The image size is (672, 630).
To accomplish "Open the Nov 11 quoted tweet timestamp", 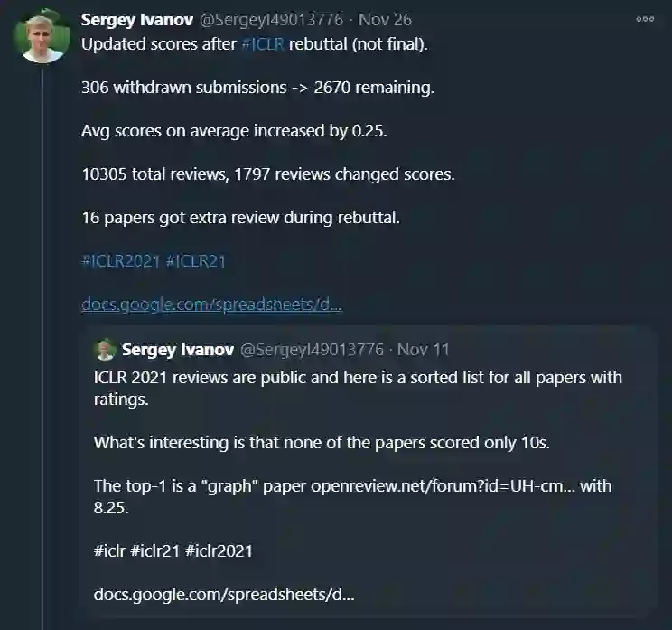I will tap(423, 350).
